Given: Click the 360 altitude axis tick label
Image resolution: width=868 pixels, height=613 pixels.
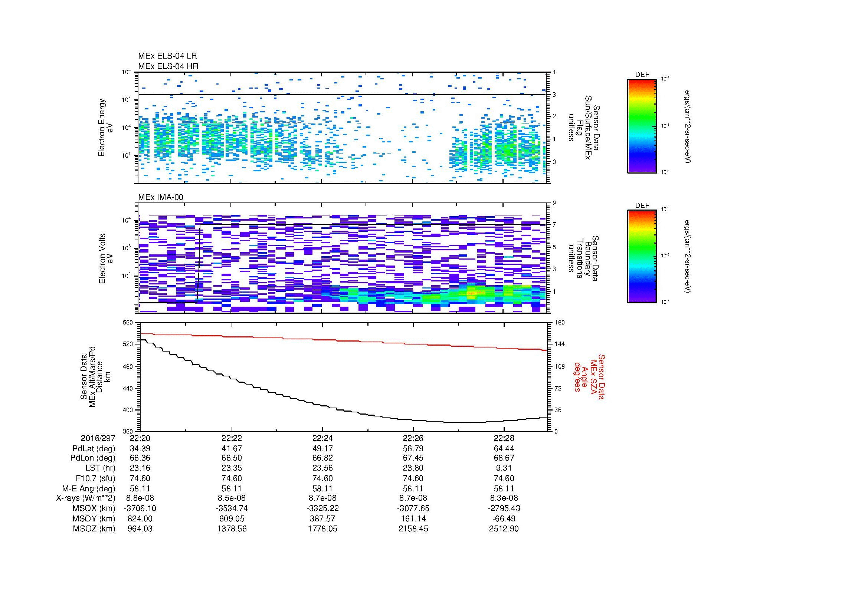Looking at the screenshot, I should (128, 431).
